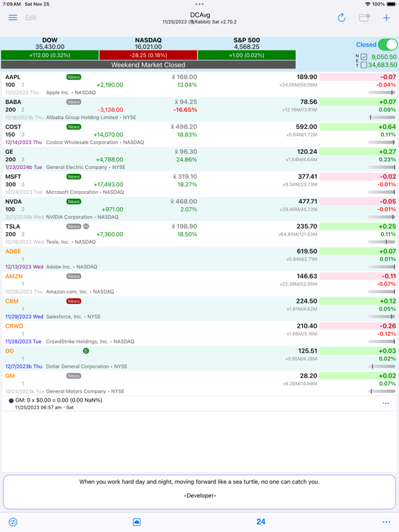Tap BABA day range slider
This screenshot has width=399, height=532.
pos(382,117)
